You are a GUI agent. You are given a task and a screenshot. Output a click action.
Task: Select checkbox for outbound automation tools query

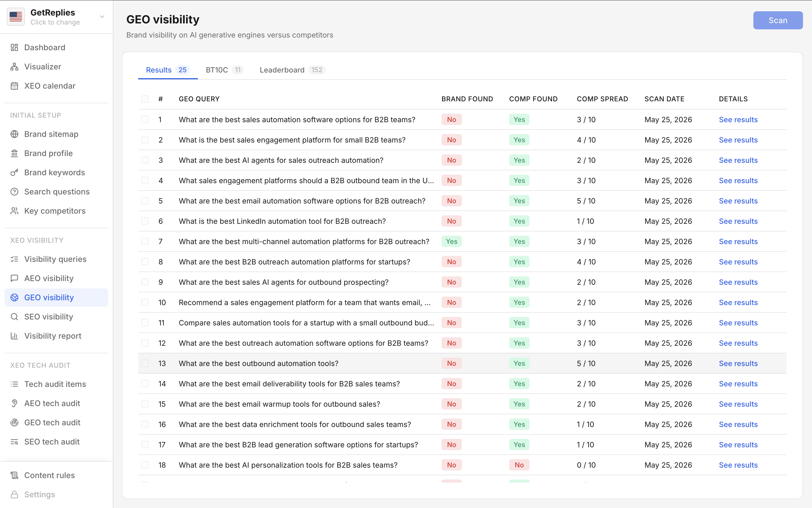click(x=145, y=363)
